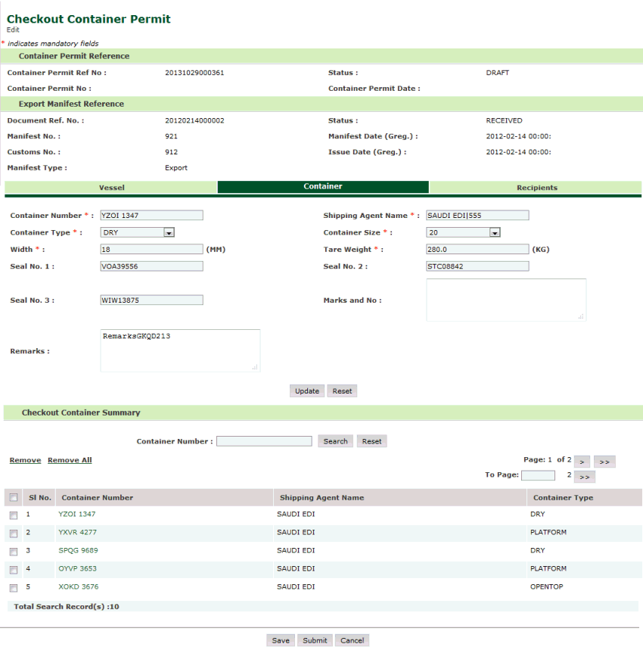Jump to last page using >> beside Page 1 of 2
The height and width of the screenshot is (672, 643).
point(604,462)
